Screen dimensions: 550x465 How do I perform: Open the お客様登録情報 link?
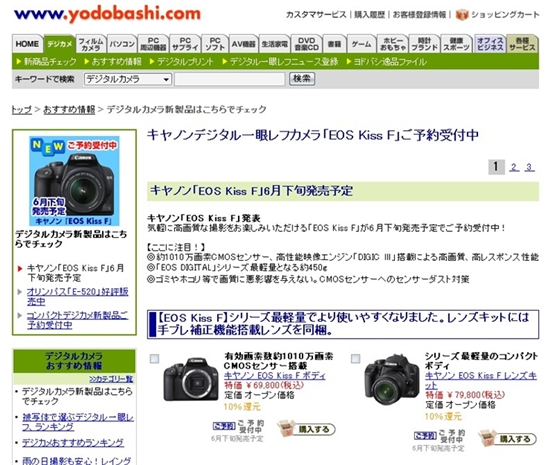420,15
